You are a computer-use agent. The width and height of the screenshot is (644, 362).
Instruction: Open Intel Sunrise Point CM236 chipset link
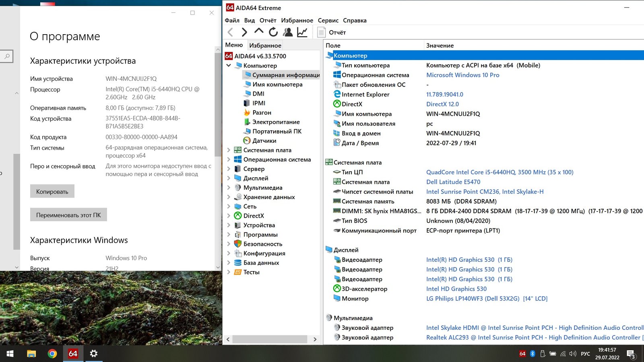485,191
